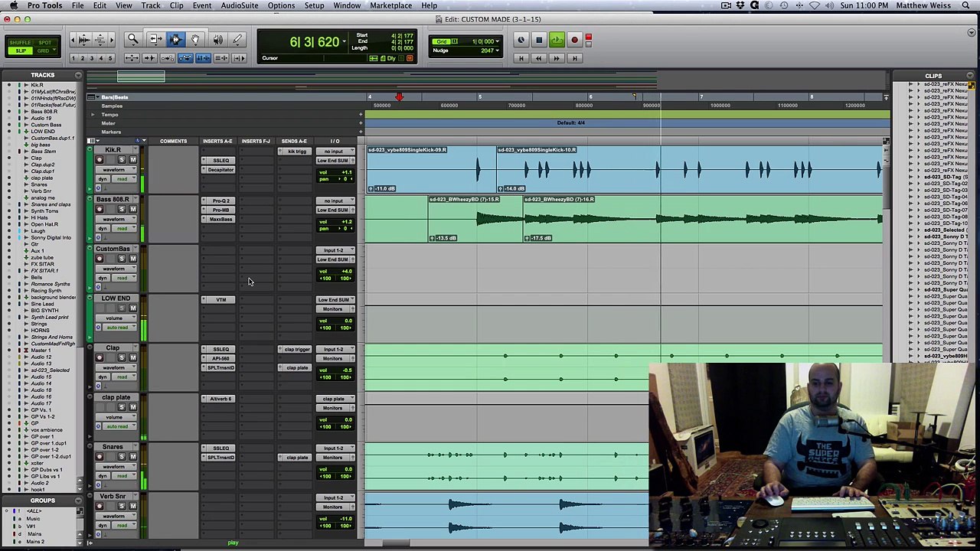Recall zoom preset 1

tap(73, 59)
